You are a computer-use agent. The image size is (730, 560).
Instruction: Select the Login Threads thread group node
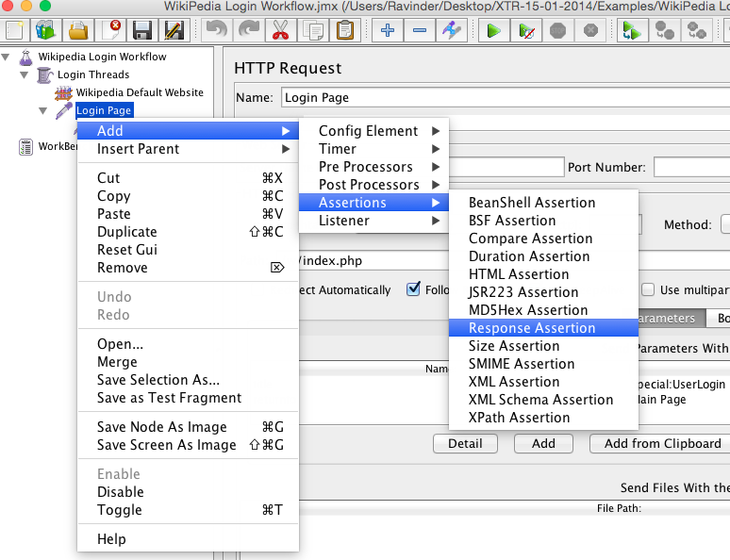pos(93,74)
